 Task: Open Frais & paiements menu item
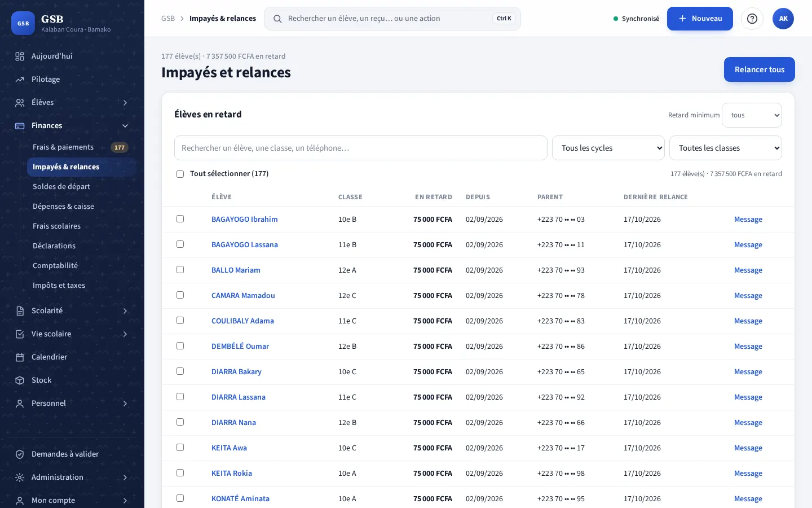tap(81, 147)
